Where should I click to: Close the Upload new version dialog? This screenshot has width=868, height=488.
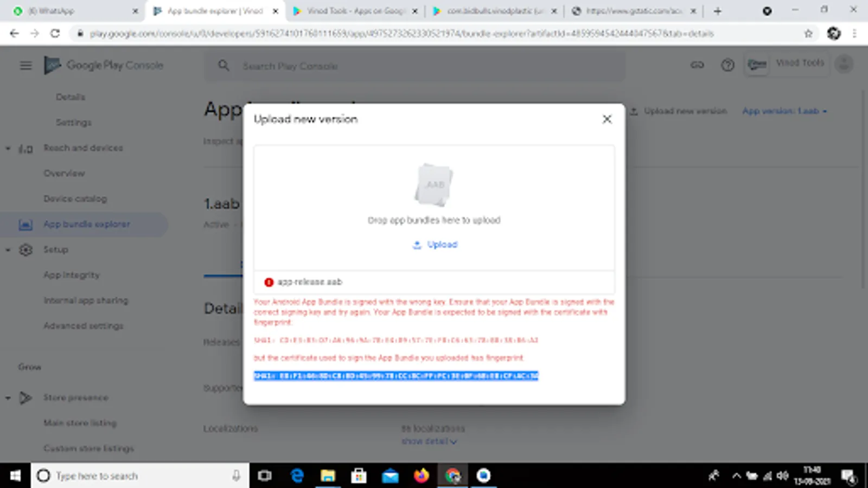pyautogui.click(x=607, y=119)
